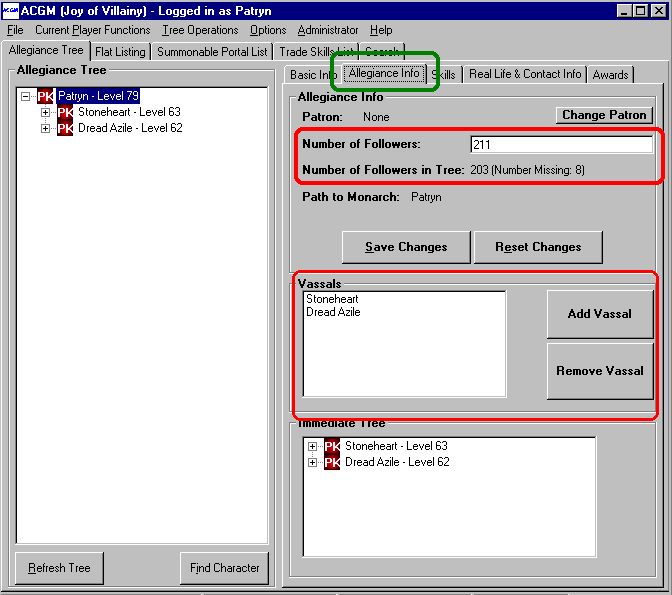The width and height of the screenshot is (672, 595).
Task: Click PK icon beside Patryn in Allegiance Tree
Action: [x=45, y=97]
